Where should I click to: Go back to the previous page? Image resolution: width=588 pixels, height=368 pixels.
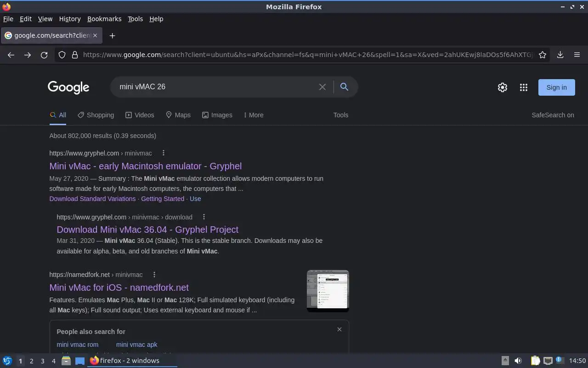[11, 55]
